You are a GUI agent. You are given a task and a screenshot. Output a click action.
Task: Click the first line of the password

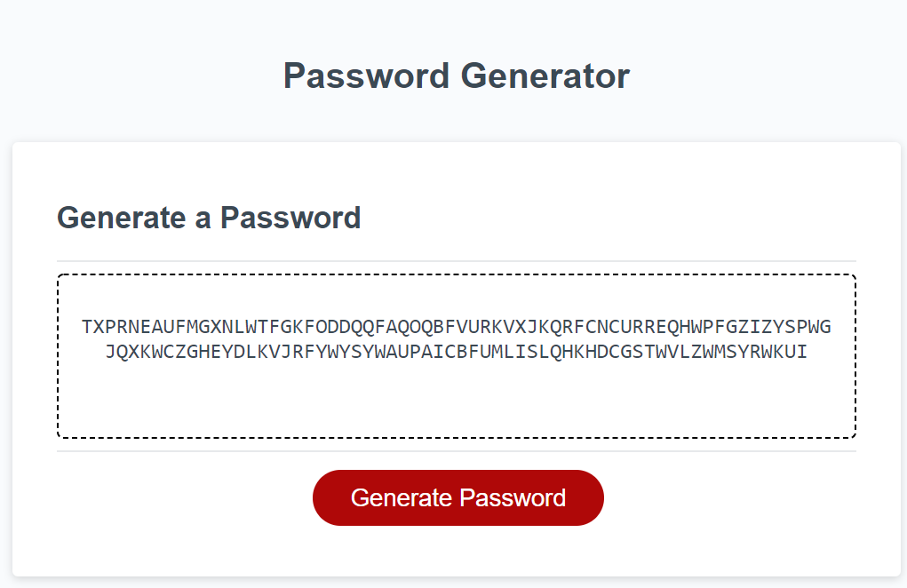coord(457,327)
